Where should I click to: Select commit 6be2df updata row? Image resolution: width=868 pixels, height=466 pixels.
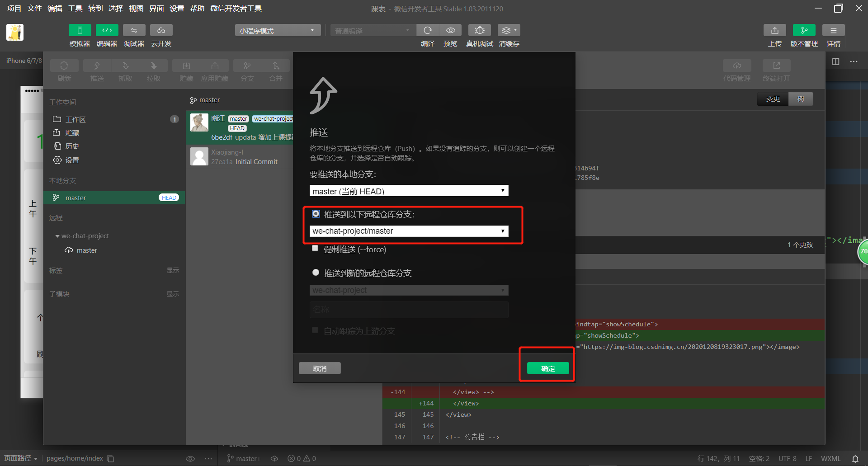click(x=240, y=127)
